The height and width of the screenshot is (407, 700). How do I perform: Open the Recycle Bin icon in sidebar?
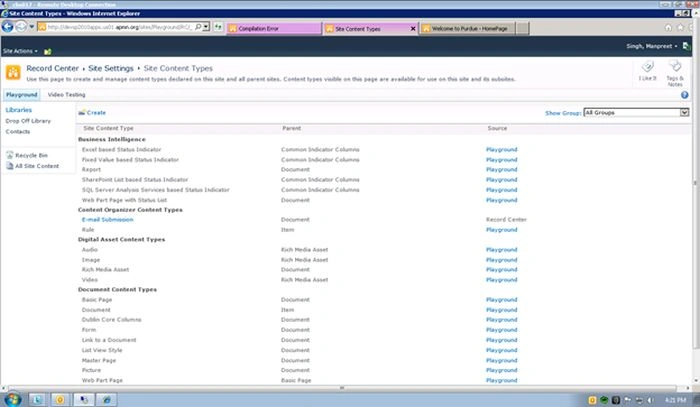[10, 155]
